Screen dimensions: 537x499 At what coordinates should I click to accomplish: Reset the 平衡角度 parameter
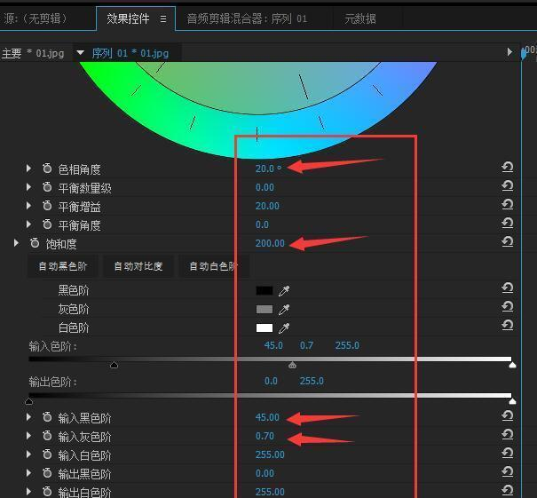tap(507, 223)
